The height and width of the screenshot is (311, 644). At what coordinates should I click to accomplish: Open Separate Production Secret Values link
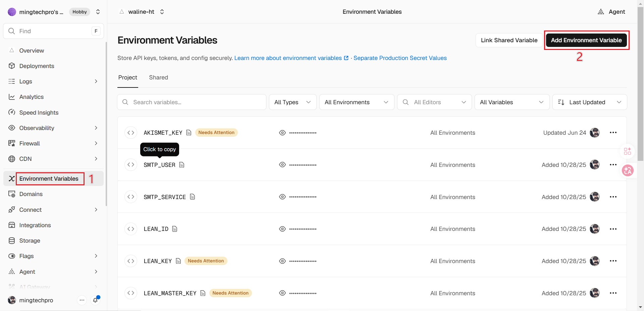point(400,58)
